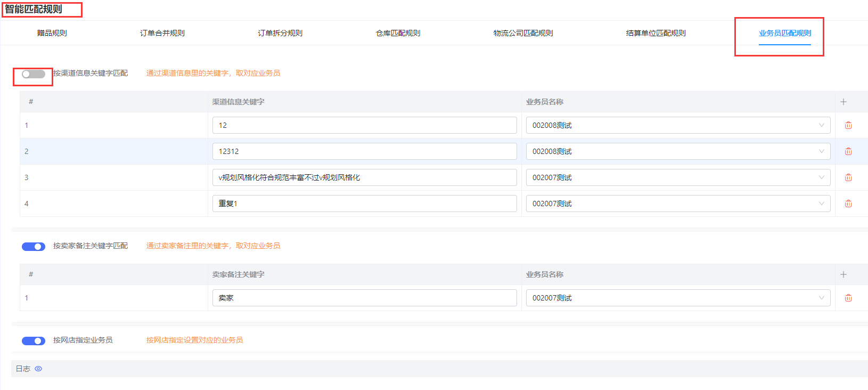Disable the 按卖家备注关键字匹配 switch

click(x=34, y=247)
